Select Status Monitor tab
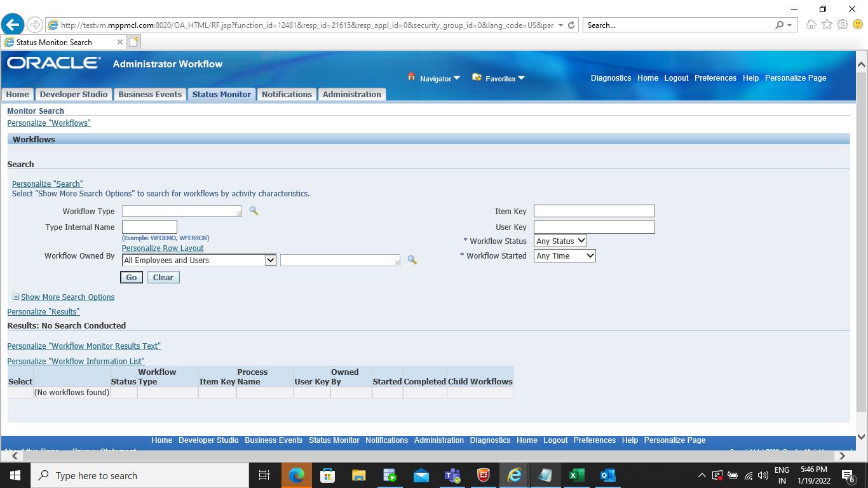 point(222,94)
